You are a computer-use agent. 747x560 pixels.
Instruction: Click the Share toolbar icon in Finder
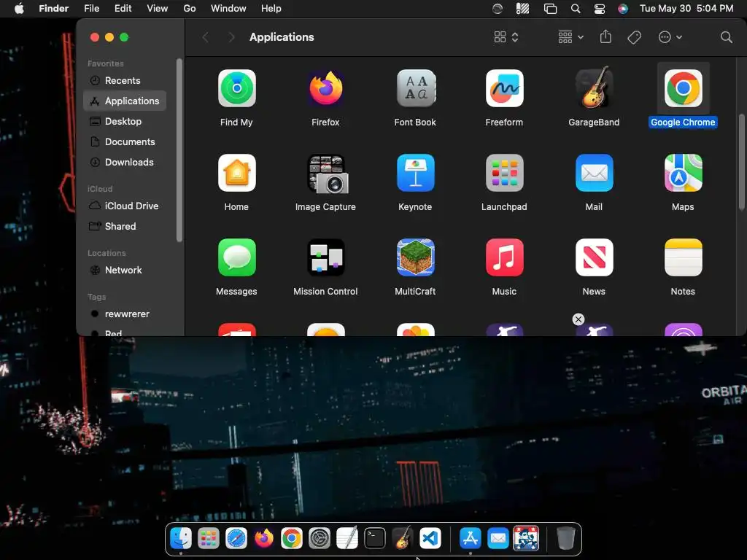pos(605,36)
